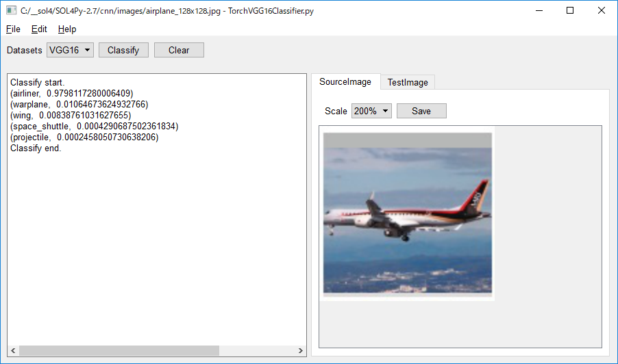Click the Datasets label

click(x=25, y=51)
